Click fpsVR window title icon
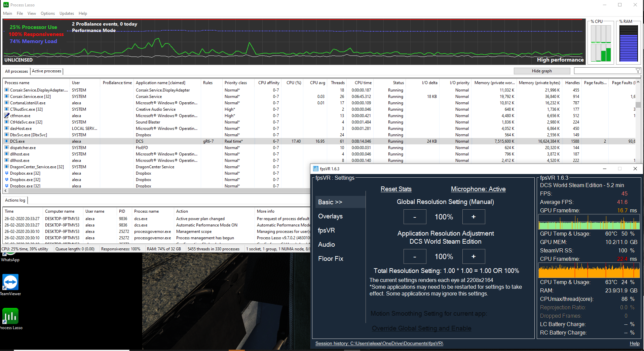644x351 pixels. pyautogui.click(x=315, y=169)
